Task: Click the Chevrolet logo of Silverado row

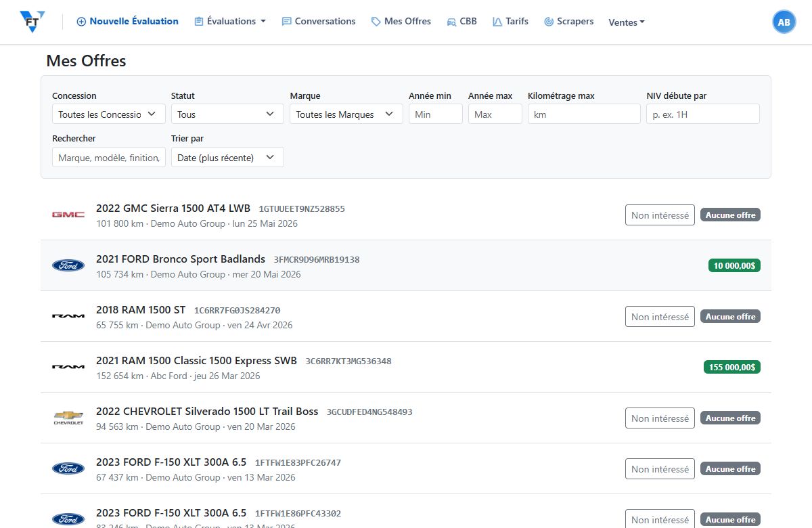Action: point(68,418)
